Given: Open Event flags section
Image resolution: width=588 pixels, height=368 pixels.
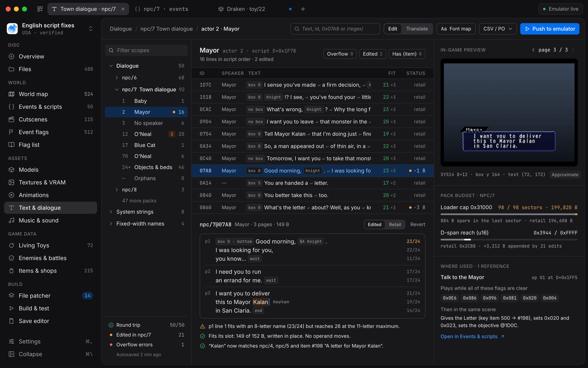Looking at the screenshot, I should coord(51,132).
